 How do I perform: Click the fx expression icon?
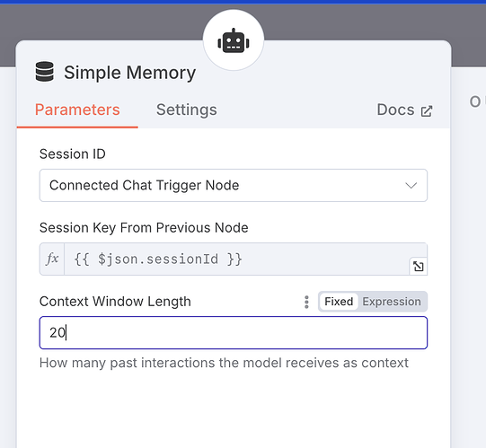[52, 259]
